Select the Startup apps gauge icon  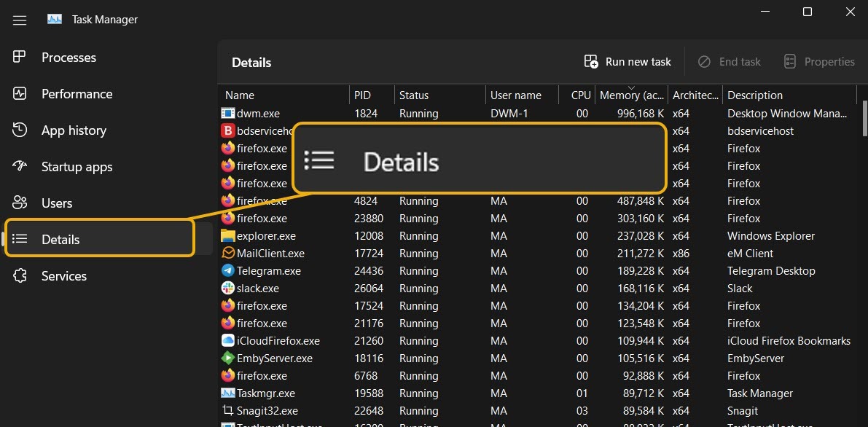tap(18, 166)
